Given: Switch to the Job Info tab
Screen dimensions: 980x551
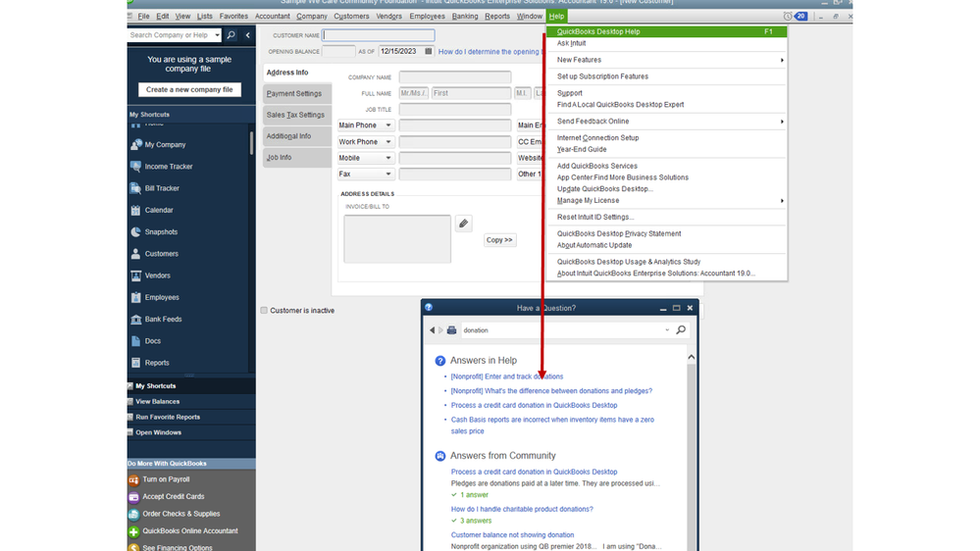Looking at the screenshot, I should click(297, 158).
